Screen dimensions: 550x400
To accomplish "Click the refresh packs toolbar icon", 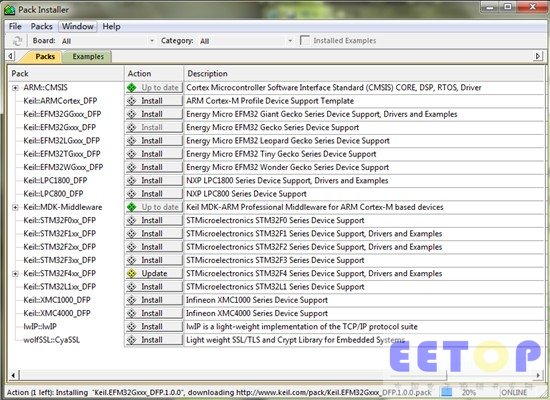I will (17, 41).
